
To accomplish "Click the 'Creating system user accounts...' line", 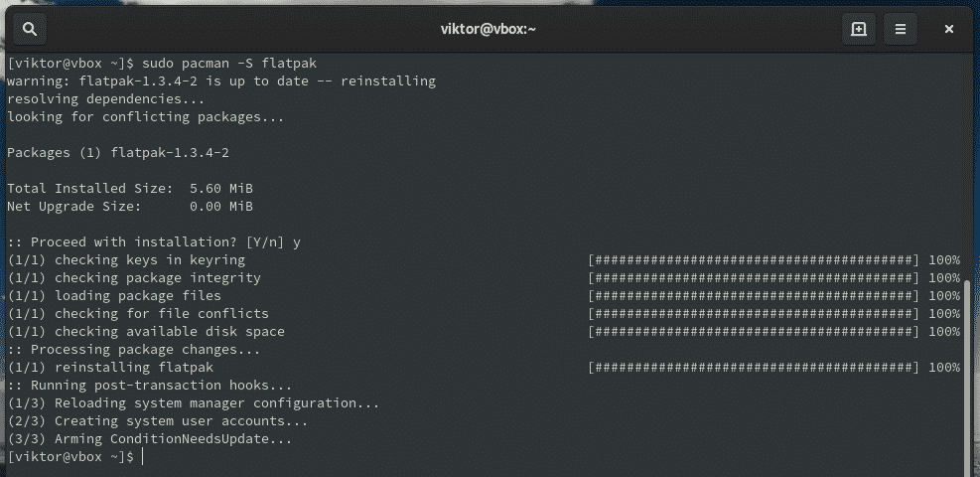I will pos(158,421).
